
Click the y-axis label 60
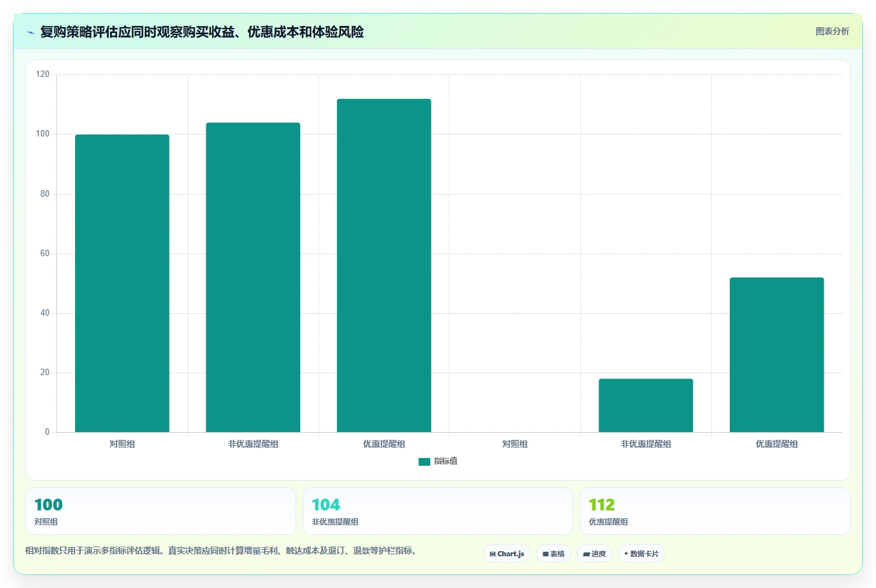[45, 254]
